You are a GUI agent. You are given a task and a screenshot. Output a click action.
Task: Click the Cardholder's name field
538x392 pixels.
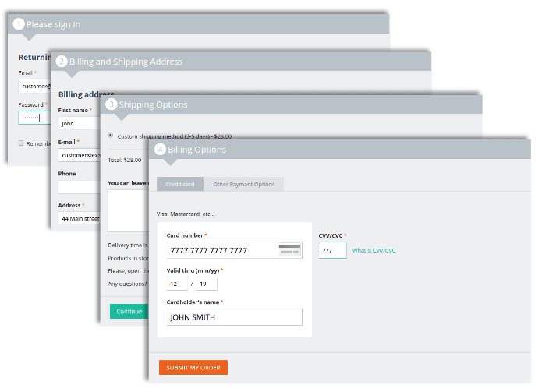234,317
